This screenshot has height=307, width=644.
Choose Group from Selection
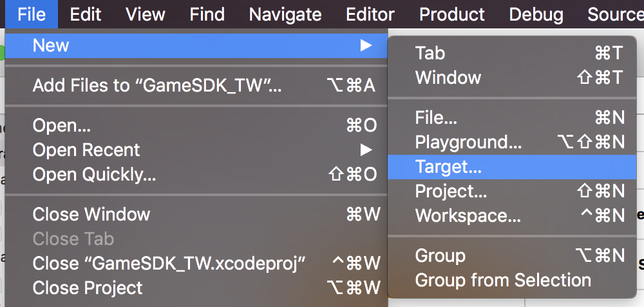(x=503, y=281)
